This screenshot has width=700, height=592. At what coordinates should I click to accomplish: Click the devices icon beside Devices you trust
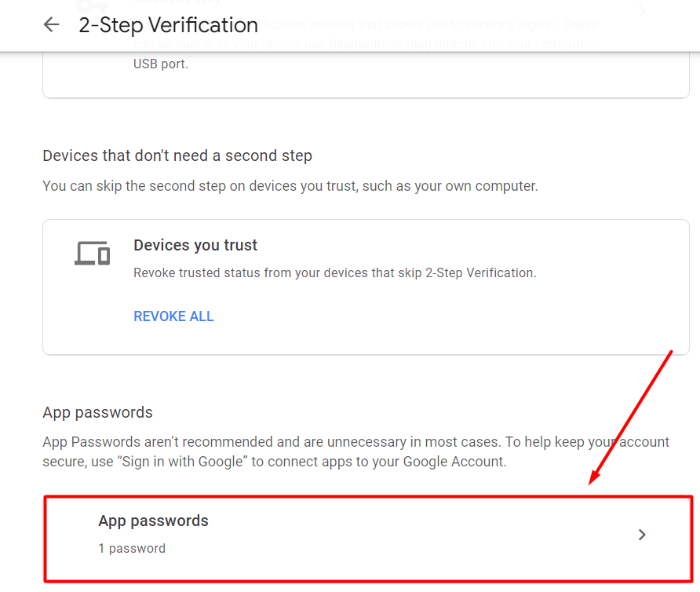pos(92,253)
